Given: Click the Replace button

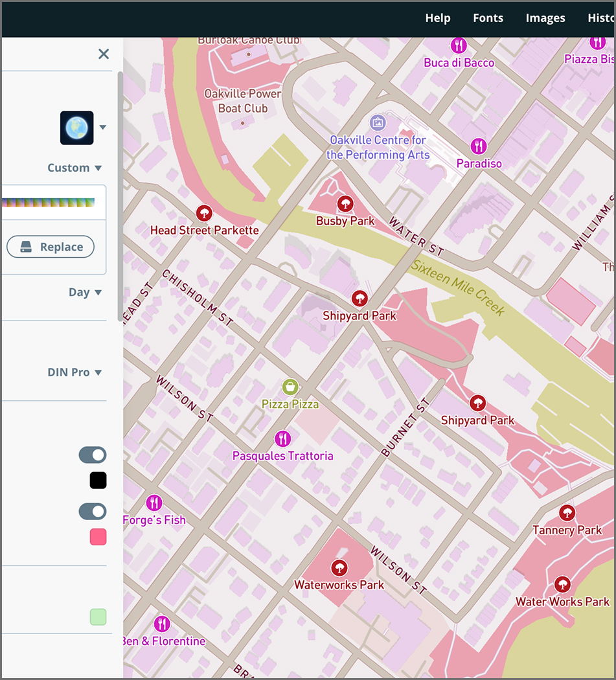Looking at the screenshot, I should coord(50,247).
